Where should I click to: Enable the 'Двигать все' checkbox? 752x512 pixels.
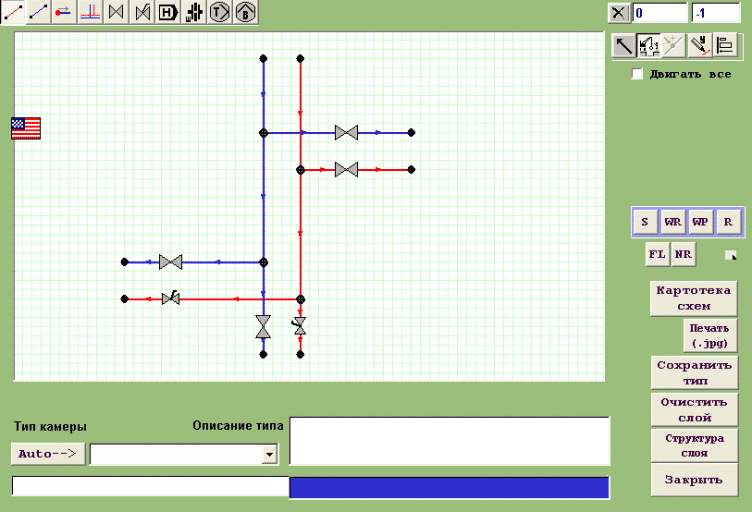coord(637,74)
